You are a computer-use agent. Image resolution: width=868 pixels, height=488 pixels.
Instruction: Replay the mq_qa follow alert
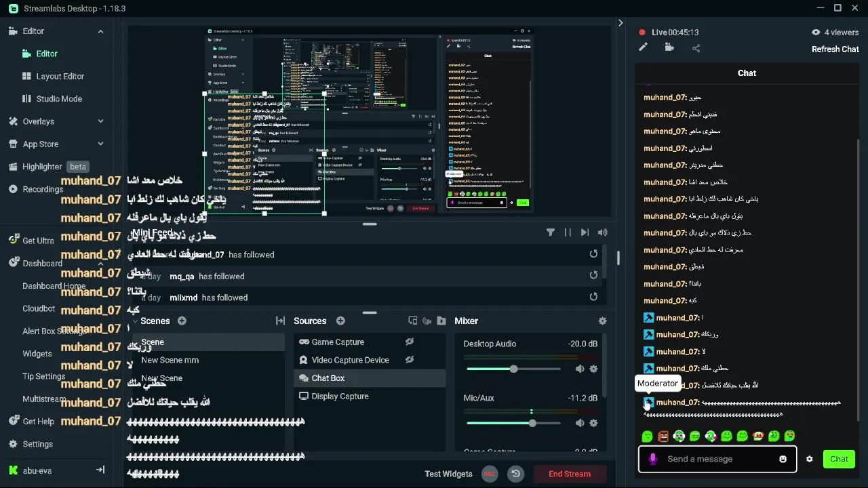[593, 276]
